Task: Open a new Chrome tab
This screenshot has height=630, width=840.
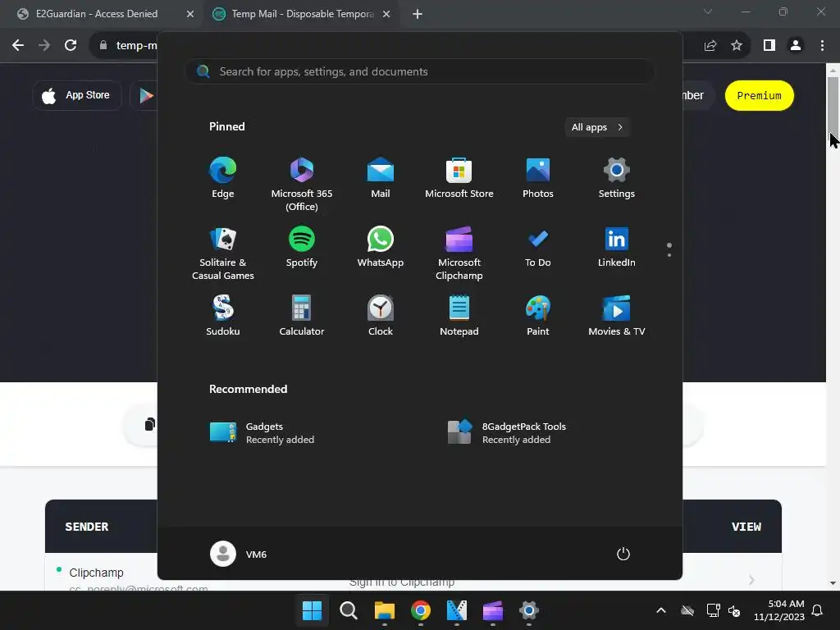Action: [418, 15]
